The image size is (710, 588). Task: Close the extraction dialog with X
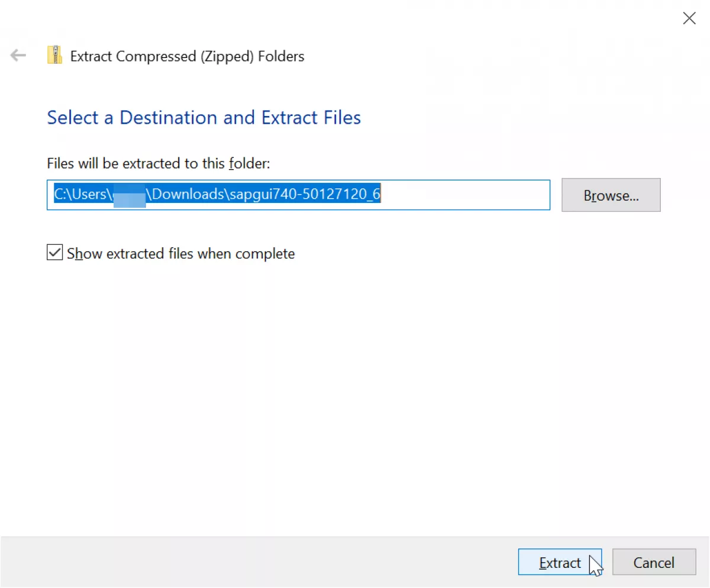(x=689, y=18)
